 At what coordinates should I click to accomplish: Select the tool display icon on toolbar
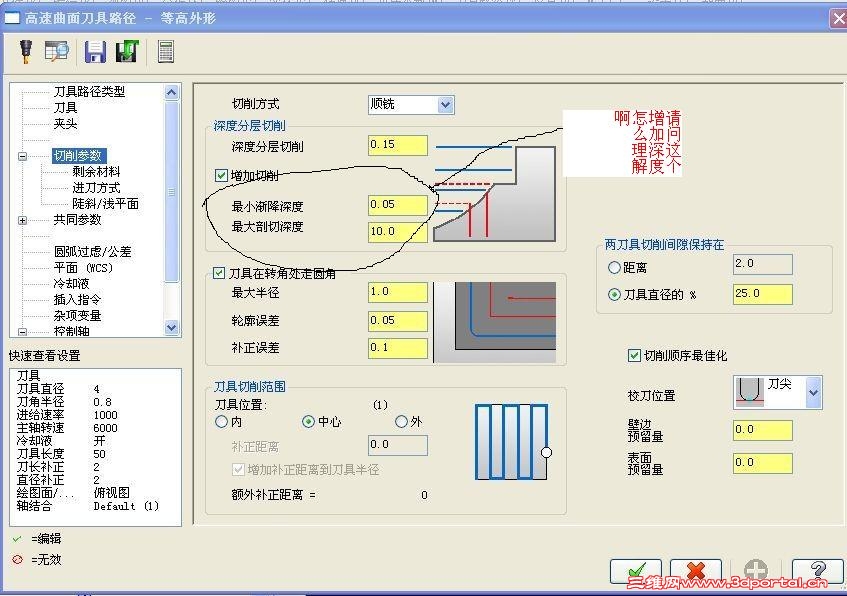point(24,52)
